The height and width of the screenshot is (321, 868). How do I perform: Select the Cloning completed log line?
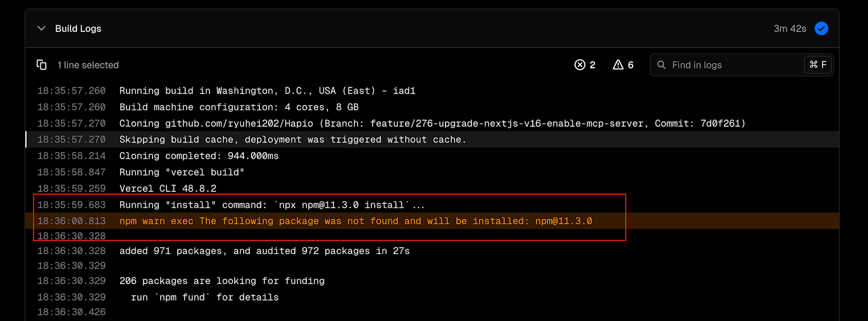pos(199,156)
